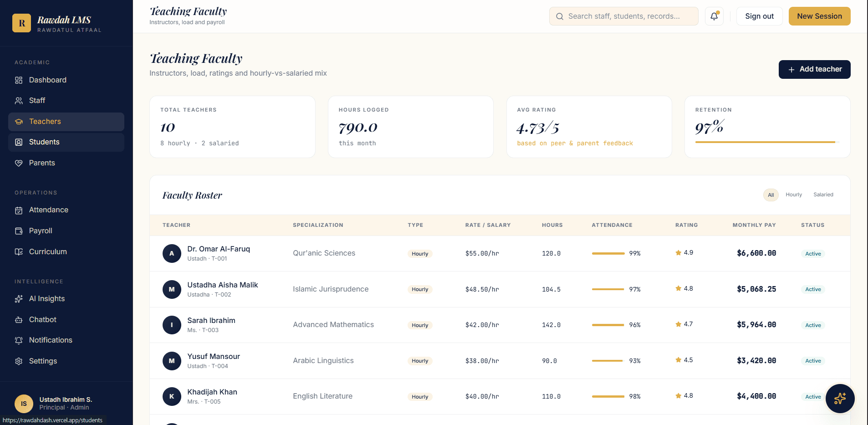Open the floating AI assistant sparkle button
The image size is (868, 425).
840,399
